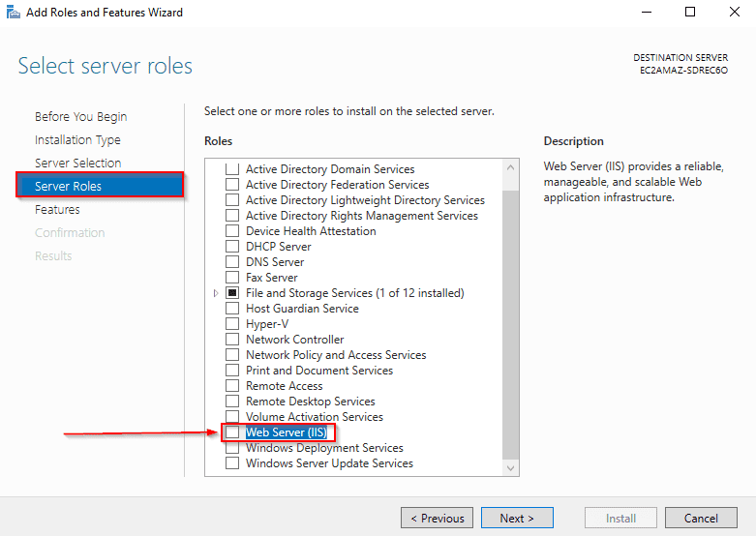Cancel the wizard
The image size is (756, 536).
pos(701,518)
